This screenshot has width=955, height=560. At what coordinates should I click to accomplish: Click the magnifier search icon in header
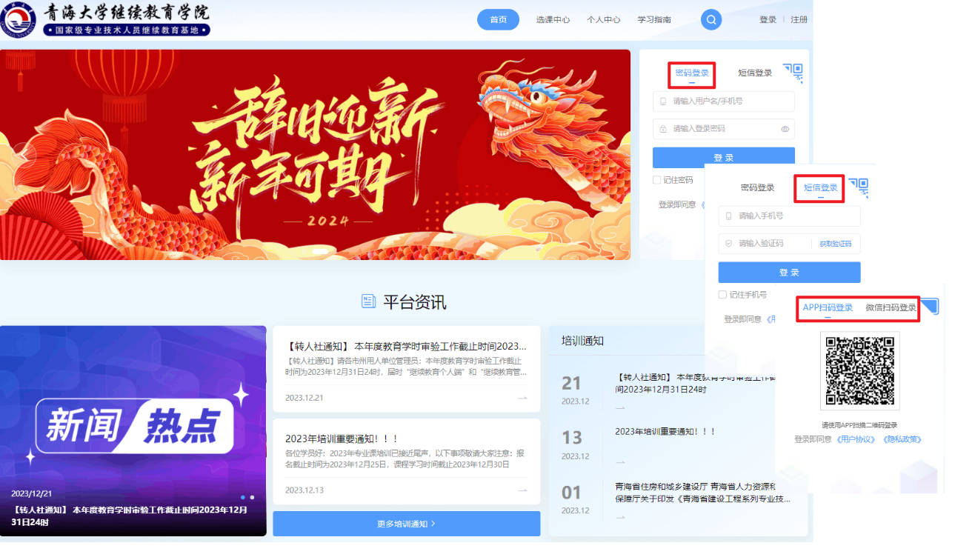pos(711,20)
